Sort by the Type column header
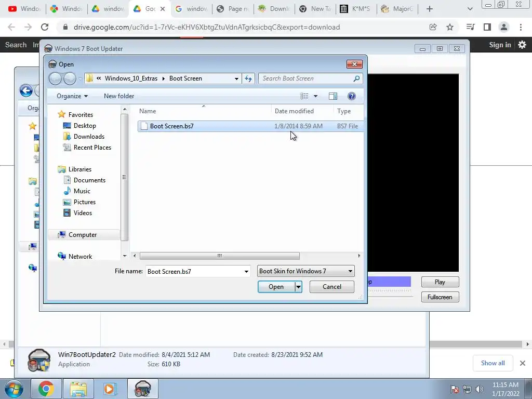Screen dimensions: 532x399 tap(344, 111)
